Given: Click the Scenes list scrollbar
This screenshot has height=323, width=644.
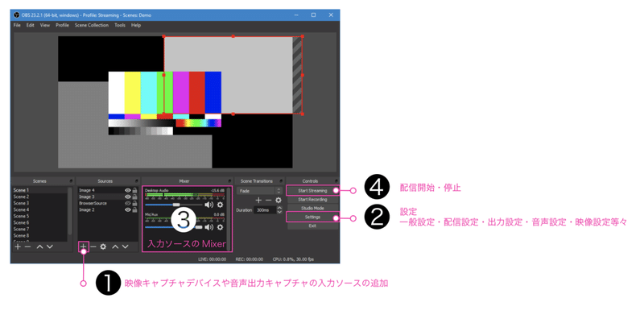Looking at the screenshot, I should point(70,212).
